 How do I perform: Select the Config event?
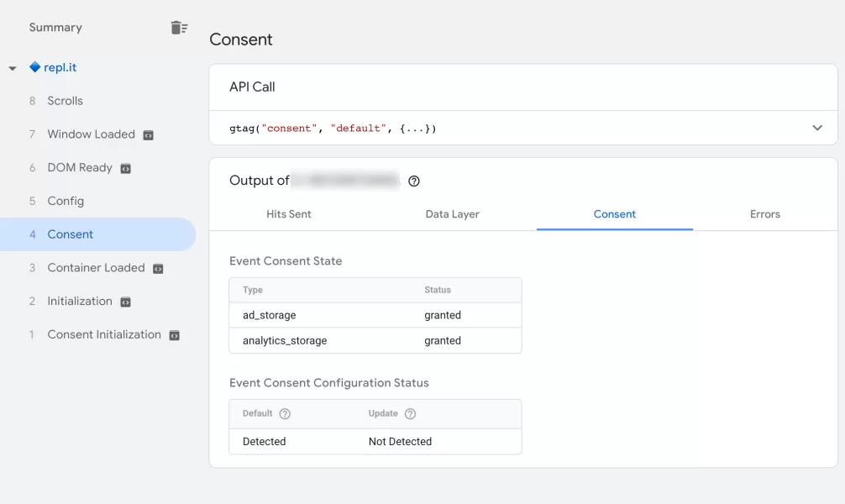66,202
